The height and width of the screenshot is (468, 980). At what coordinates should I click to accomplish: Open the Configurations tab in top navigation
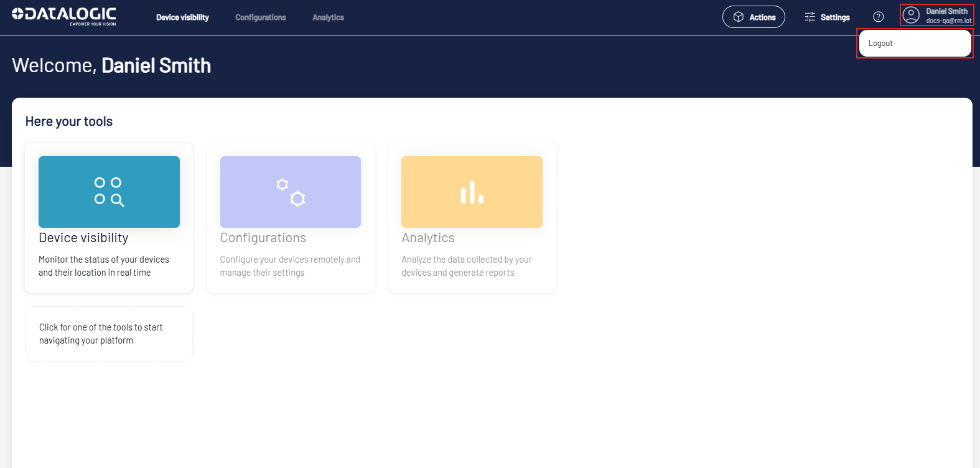tap(261, 17)
